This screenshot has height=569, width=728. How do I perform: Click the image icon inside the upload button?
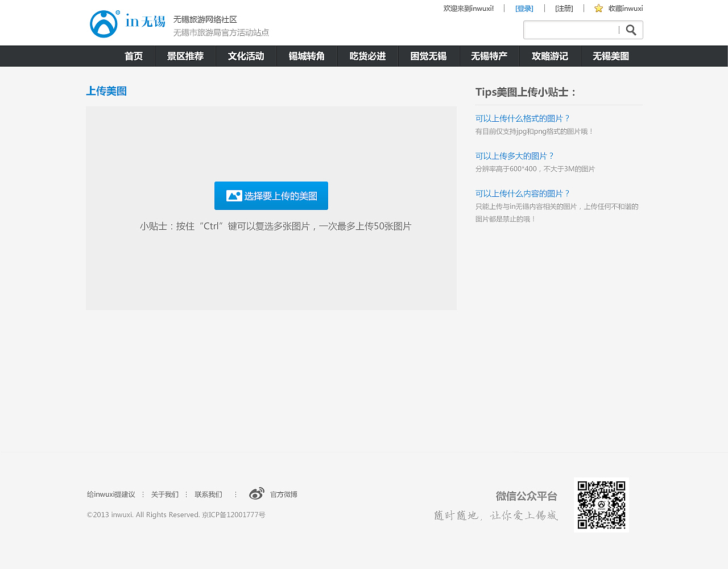[x=233, y=195]
